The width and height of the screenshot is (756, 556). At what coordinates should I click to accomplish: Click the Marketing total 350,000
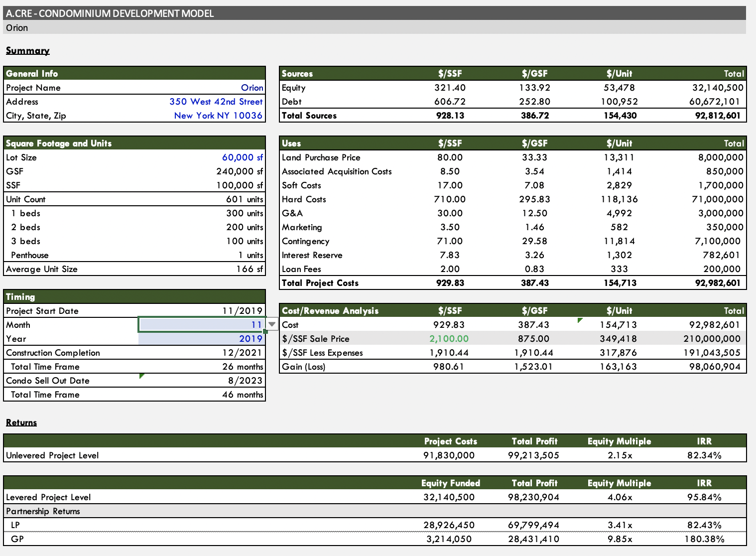pyautogui.click(x=723, y=227)
